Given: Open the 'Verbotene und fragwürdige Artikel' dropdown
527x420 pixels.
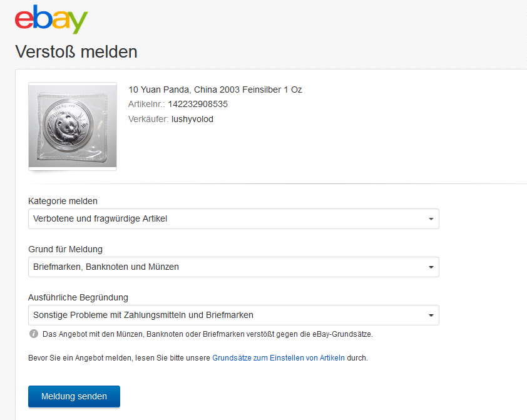Looking at the screenshot, I should (x=233, y=219).
